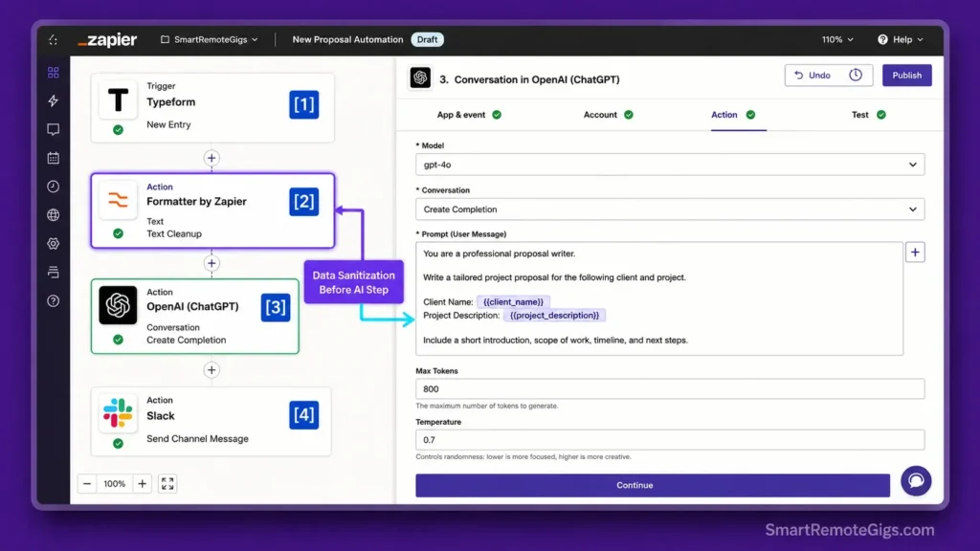This screenshot has height=551, width=980.
Task: Open the apps grid icon in the sidebar
Action: pos(54,73)
